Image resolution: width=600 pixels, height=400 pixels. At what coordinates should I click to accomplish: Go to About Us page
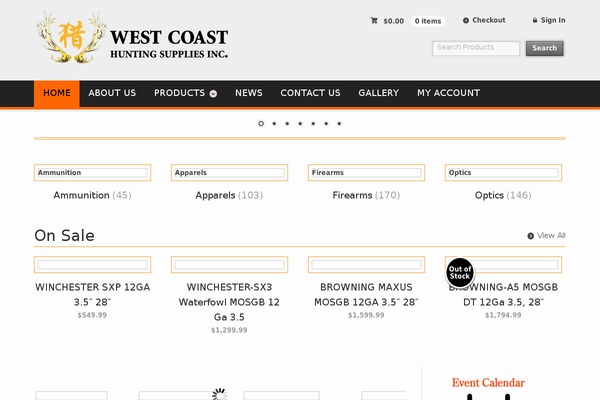click(x=112, y=93)
